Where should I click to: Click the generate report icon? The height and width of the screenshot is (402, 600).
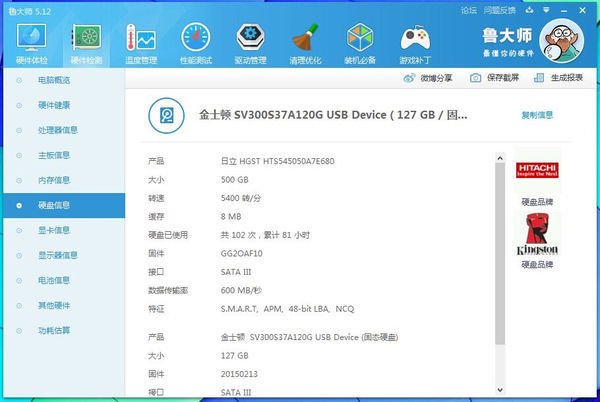pyautogui.click(x=539, y=78)
